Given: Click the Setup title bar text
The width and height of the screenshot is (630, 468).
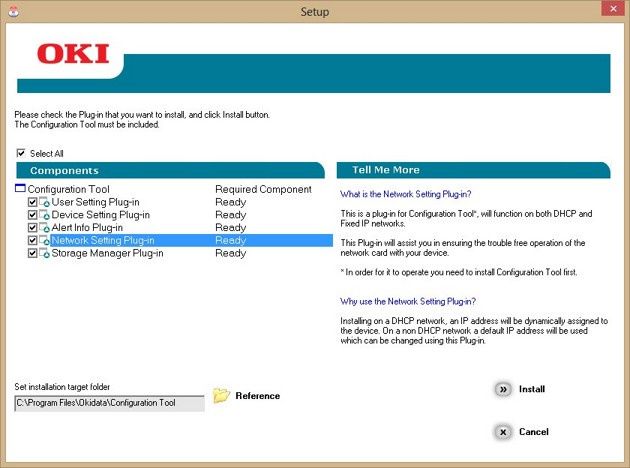Looking at the screenshot, I should click(315, 12).
